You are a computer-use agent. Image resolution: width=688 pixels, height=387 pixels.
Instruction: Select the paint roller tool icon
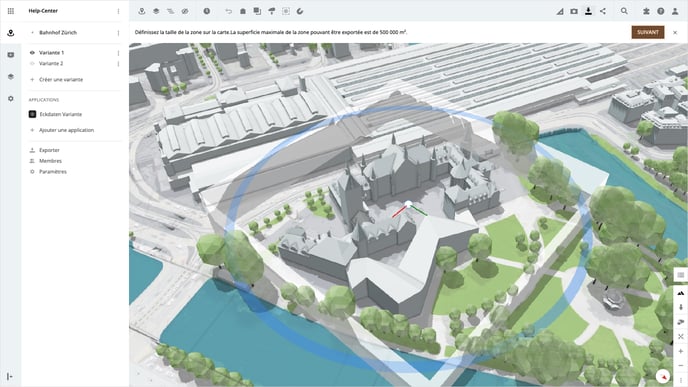pos(272,11)
